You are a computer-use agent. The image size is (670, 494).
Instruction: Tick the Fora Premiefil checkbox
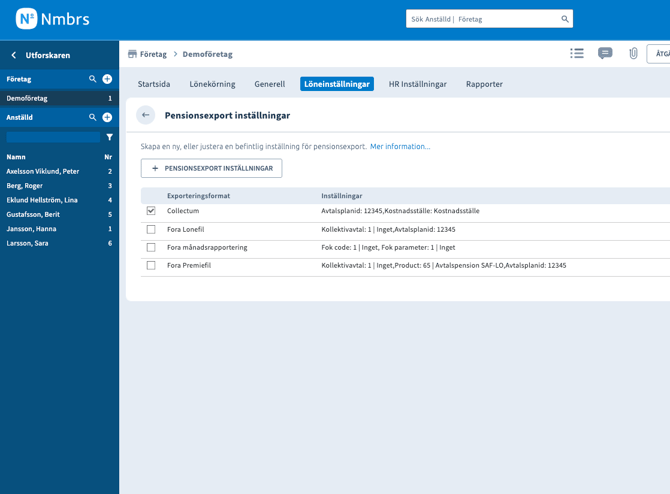[151, 265]
